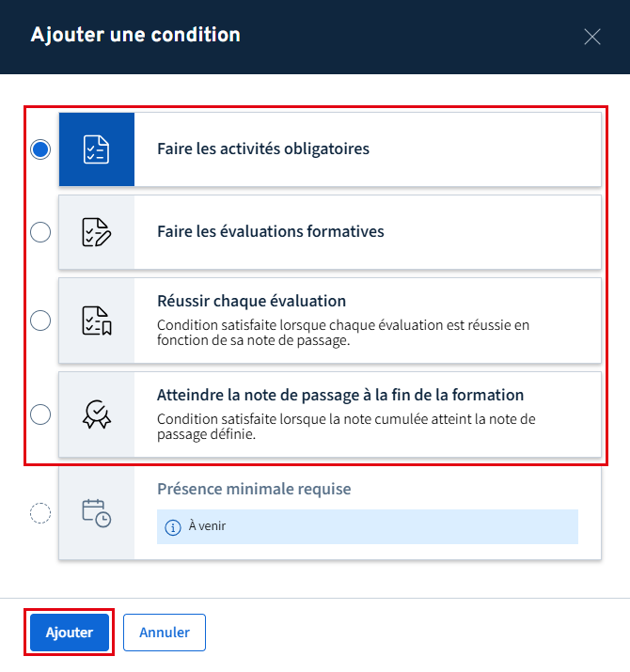
Task: Click the pencil checklist icon for formative evaluations
Action: pyautogui.click(x=97, y=232)
